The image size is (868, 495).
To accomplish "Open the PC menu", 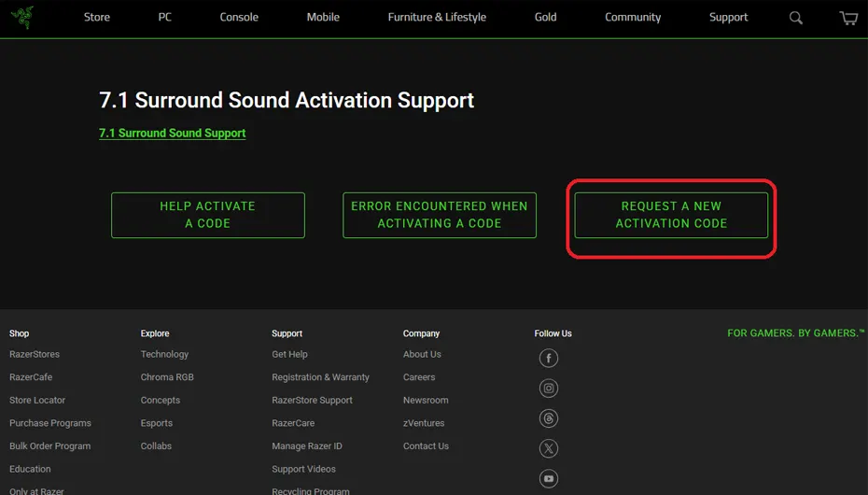I will point(165,17).
